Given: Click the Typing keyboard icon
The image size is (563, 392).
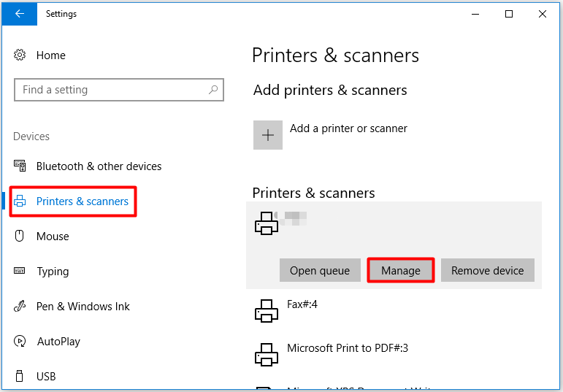Looking at the screenshot, I should click(20, 271).
